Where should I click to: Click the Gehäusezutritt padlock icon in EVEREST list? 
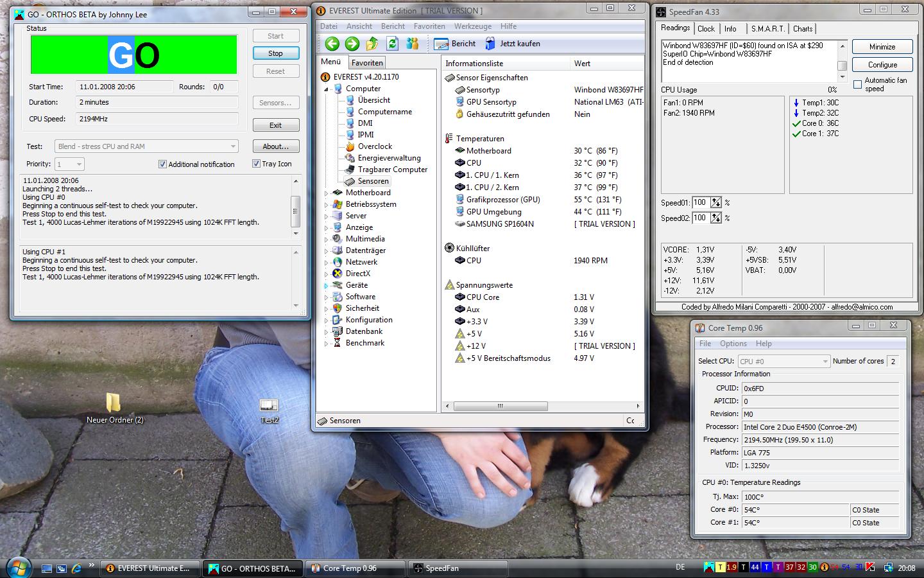click(x=459, y=114)
